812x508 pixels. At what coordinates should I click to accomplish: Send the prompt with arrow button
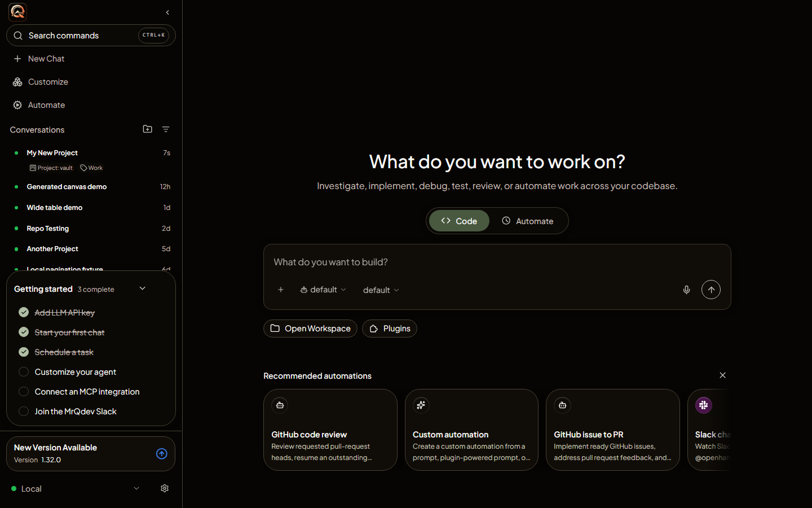(x=711, y=290)
